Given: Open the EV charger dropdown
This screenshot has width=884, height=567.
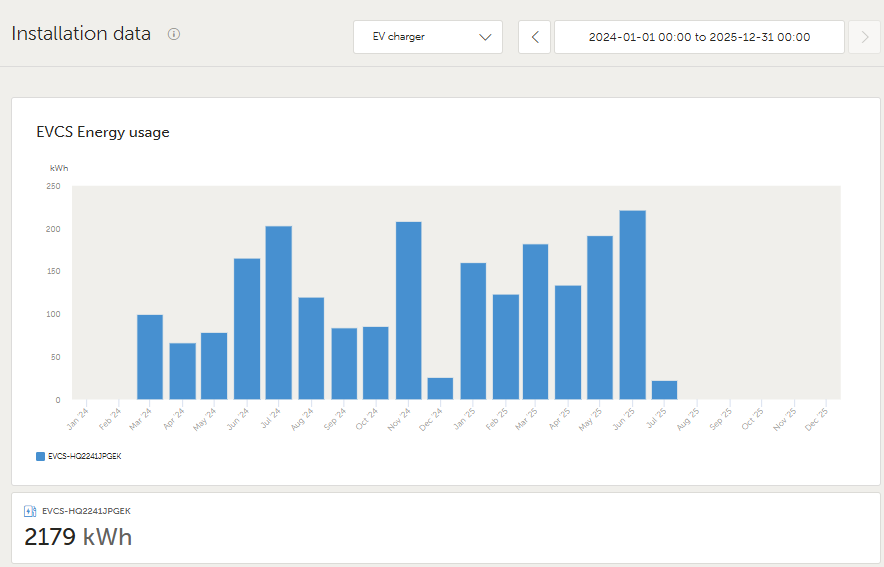Looking at the screenshot, I should pyautogui.click(x=428, y=37).
